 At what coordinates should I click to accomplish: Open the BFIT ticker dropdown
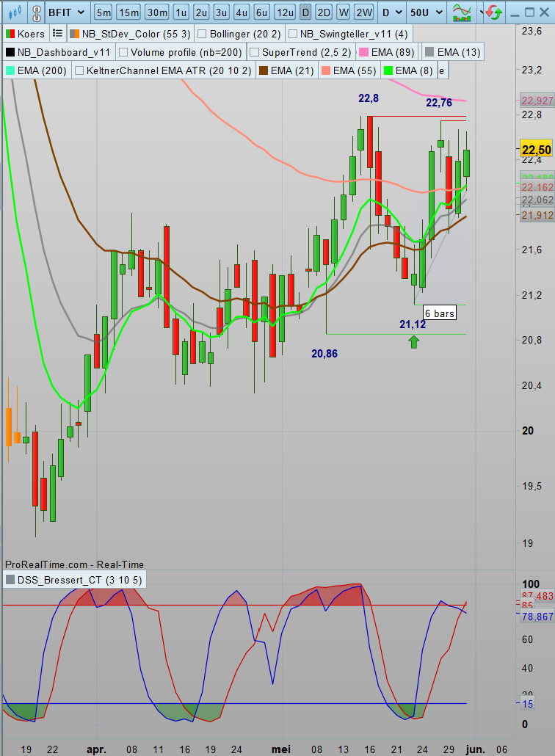[x=68, y=12]
